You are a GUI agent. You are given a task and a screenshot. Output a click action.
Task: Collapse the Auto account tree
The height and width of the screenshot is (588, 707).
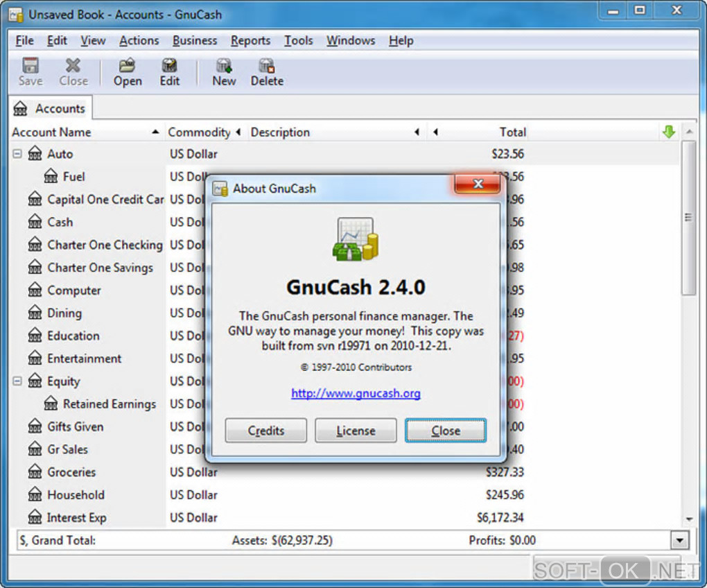coord(17,154)
